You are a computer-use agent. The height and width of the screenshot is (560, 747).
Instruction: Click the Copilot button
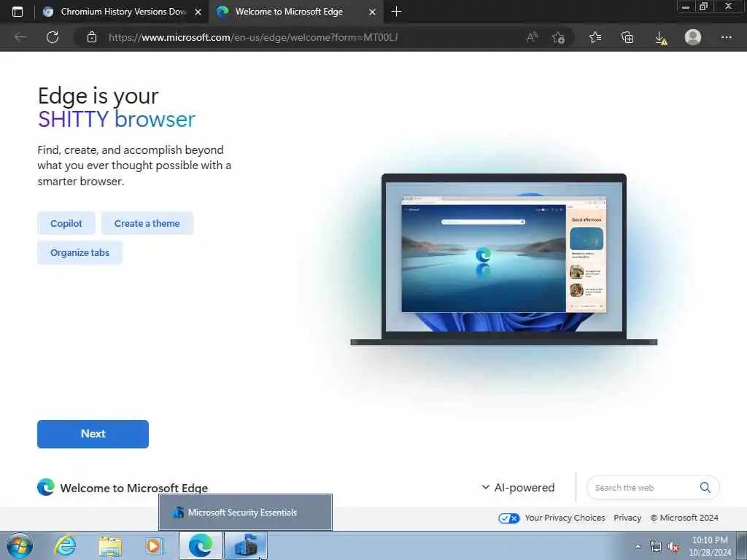pyautogui.click(x=66, y=223)
